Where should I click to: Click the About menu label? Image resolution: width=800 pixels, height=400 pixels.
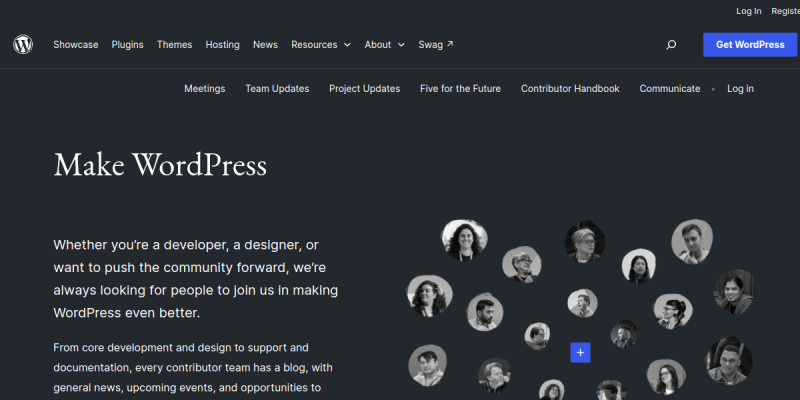[378, 44]
